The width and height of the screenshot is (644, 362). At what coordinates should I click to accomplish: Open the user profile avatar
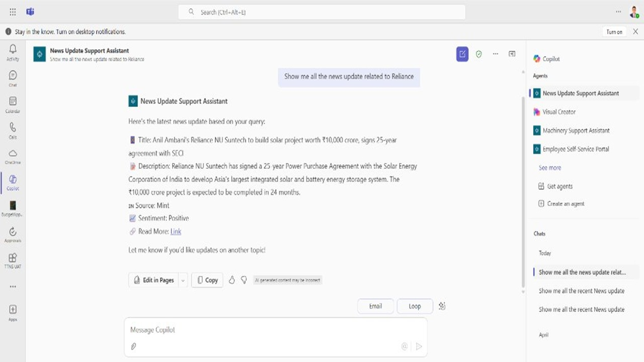pos(634,12)
